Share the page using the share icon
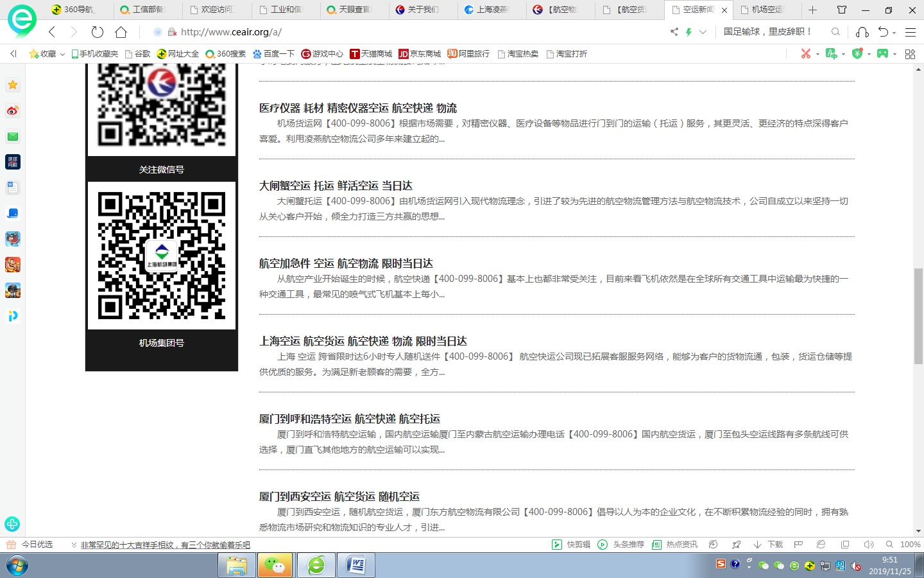This screenshot has width=924, height=578. [x=674, y=31]
